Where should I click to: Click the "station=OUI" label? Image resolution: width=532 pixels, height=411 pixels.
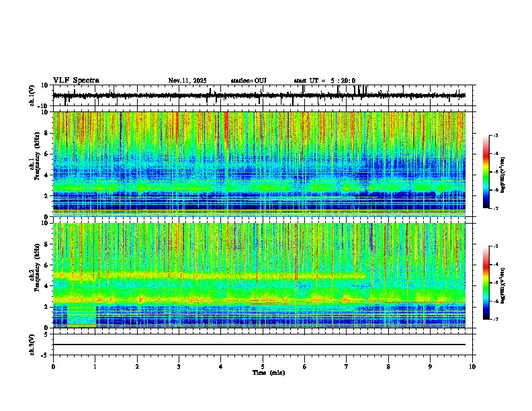click(249, 81)
